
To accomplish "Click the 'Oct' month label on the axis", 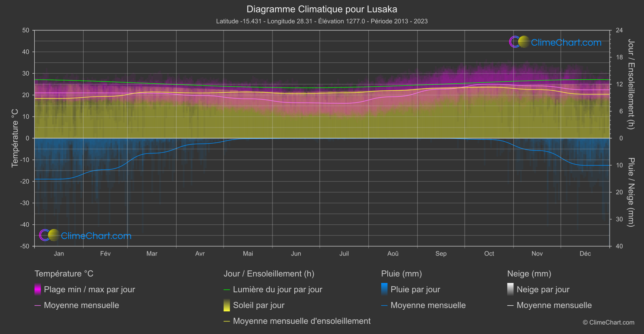I will point(489,253).
